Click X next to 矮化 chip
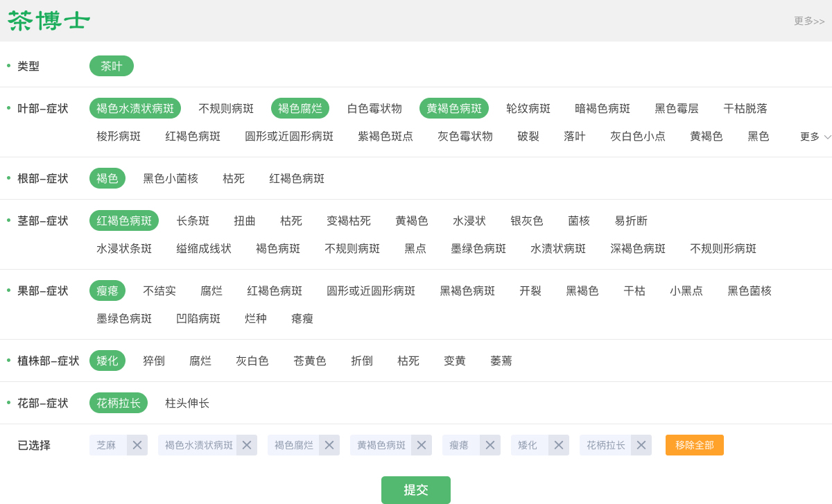The width and height of the screenshot is (832, 504). (559, 445)
